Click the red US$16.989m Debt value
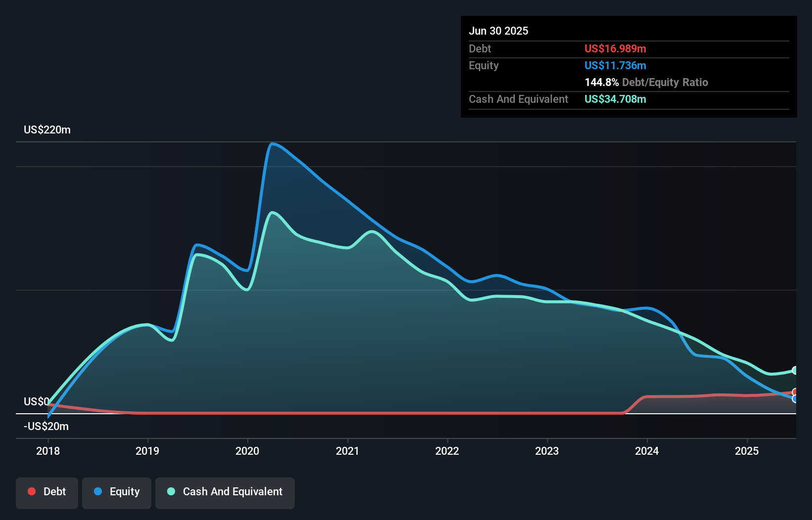 [x=615, y=48]
